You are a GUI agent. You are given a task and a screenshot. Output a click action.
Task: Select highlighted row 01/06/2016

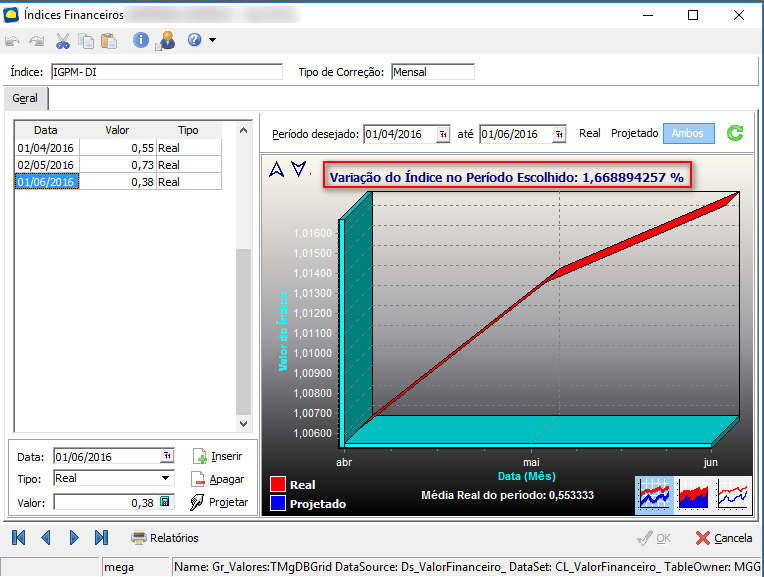pyautogui.click(x=118, y=182)
